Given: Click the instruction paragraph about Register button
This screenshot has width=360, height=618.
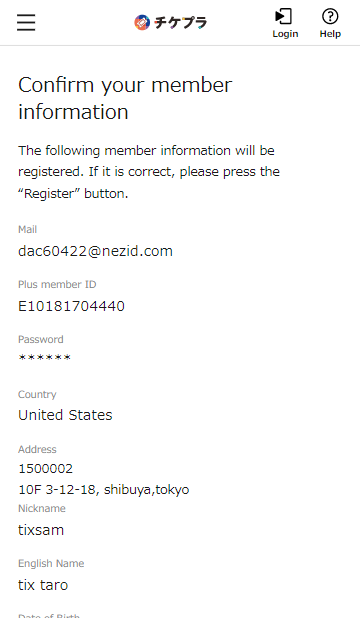Looking at the screenshot, I should tap(149, 172).
